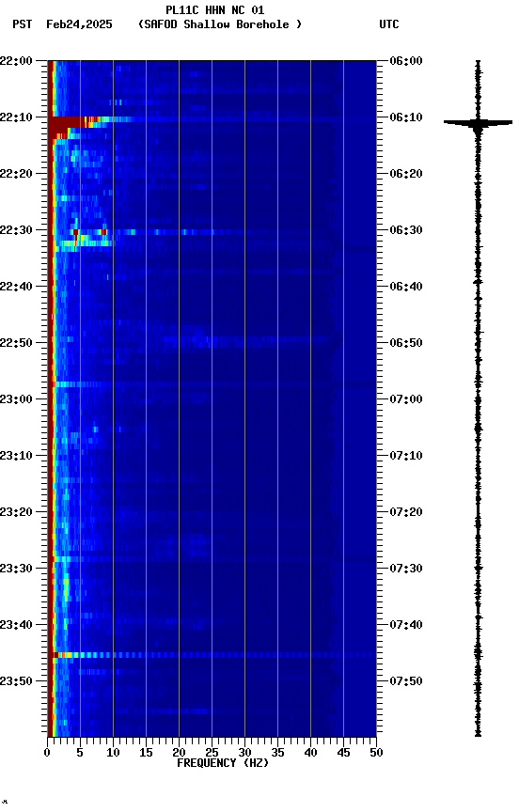
Task: Click the 07:10 UTC time label
Action: [x=406, y=456]
